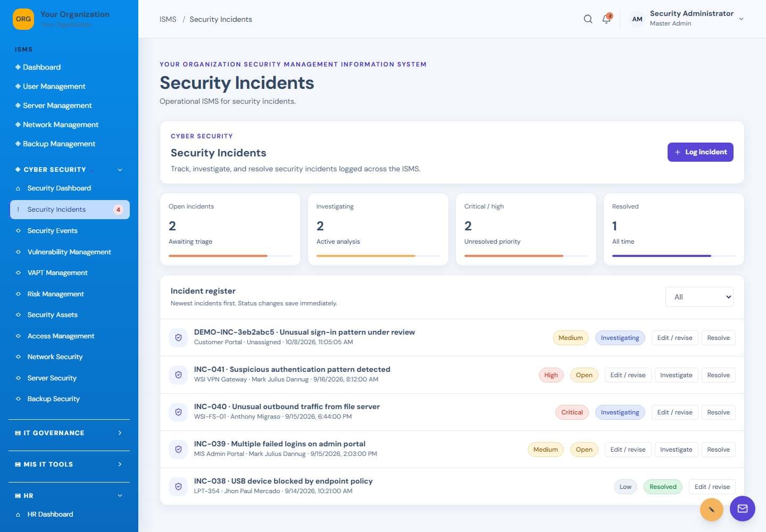Click Edit / revise for INC-038
The height and width of the screenshot is (532, 766).
pos(712,487)
